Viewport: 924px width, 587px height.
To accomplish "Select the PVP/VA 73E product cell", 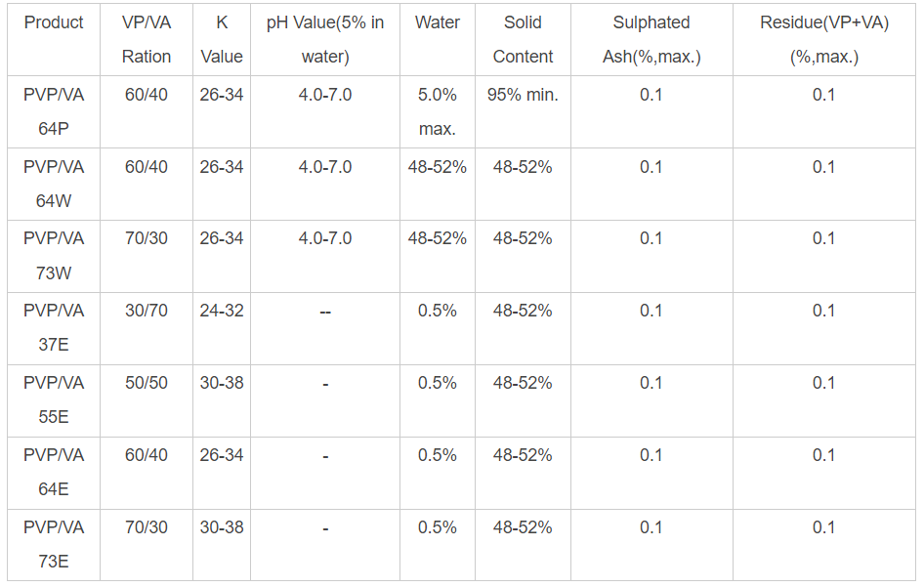I will [x=54, y=544].
